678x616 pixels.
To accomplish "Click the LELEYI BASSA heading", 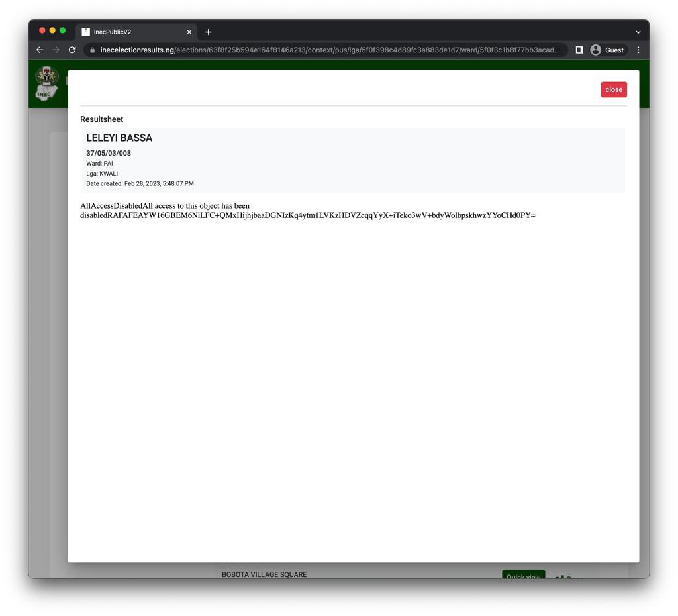I will point(119,138).
